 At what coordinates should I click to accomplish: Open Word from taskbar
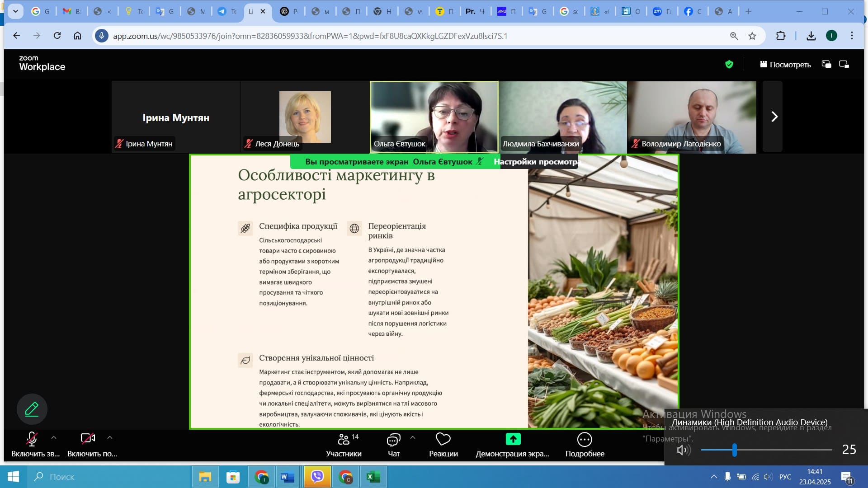click(288, 477)
